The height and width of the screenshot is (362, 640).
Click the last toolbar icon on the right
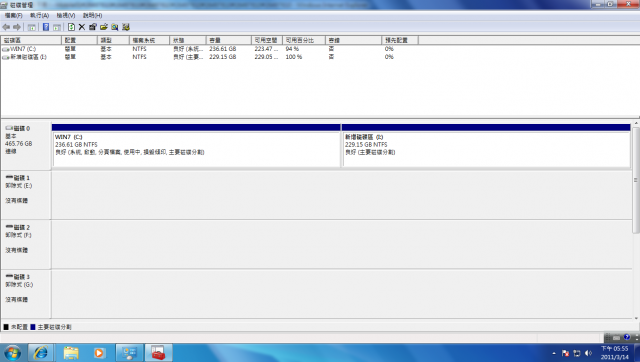[x=126, y=27]
